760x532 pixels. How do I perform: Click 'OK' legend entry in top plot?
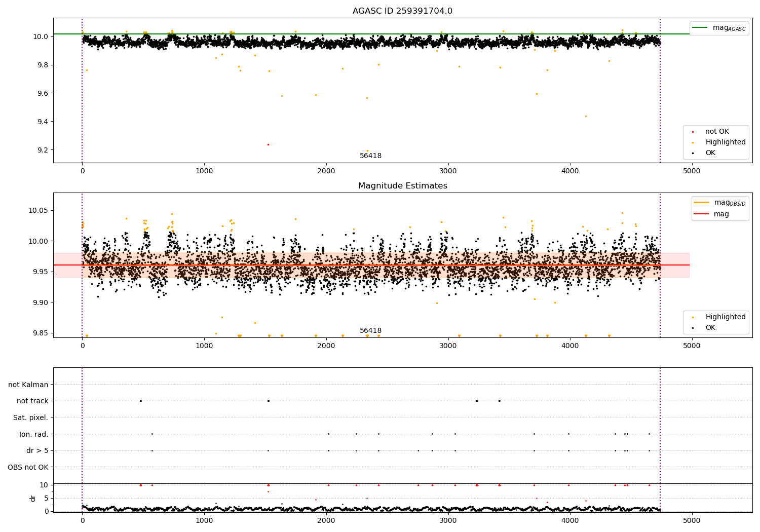[710, 153]
